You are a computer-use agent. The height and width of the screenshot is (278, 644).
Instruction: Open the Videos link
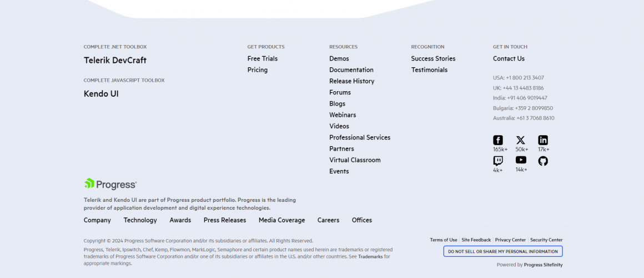pos(339,126)
